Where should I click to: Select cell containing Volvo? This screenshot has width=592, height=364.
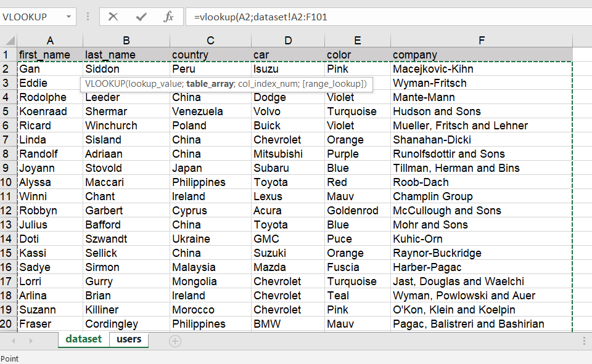(288, 111)
